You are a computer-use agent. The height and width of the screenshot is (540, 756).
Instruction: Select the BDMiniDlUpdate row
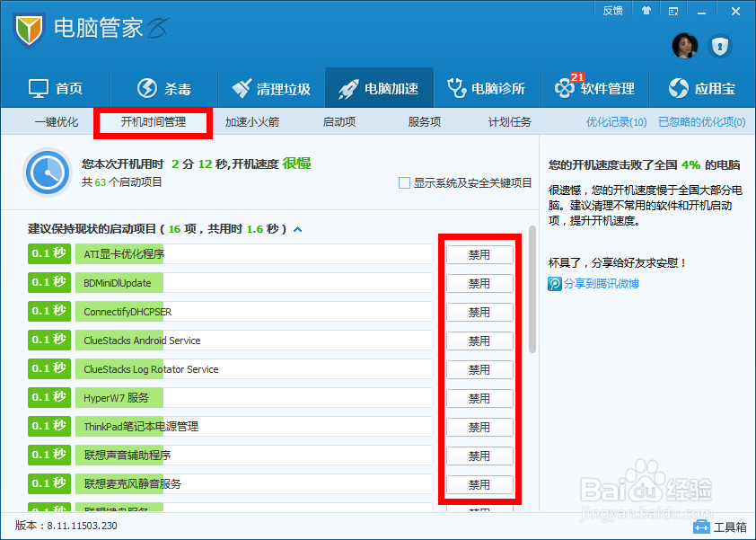(254, 283)
